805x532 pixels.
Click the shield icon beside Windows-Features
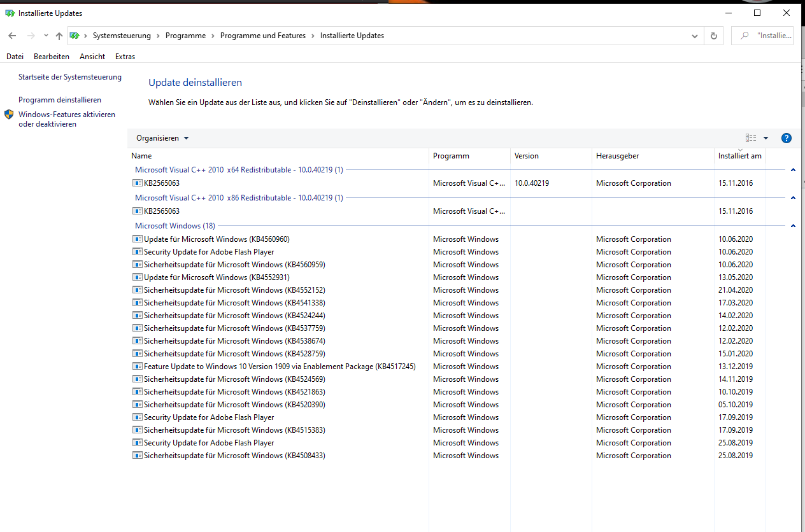pyautogui.click(x=9, y=115)
